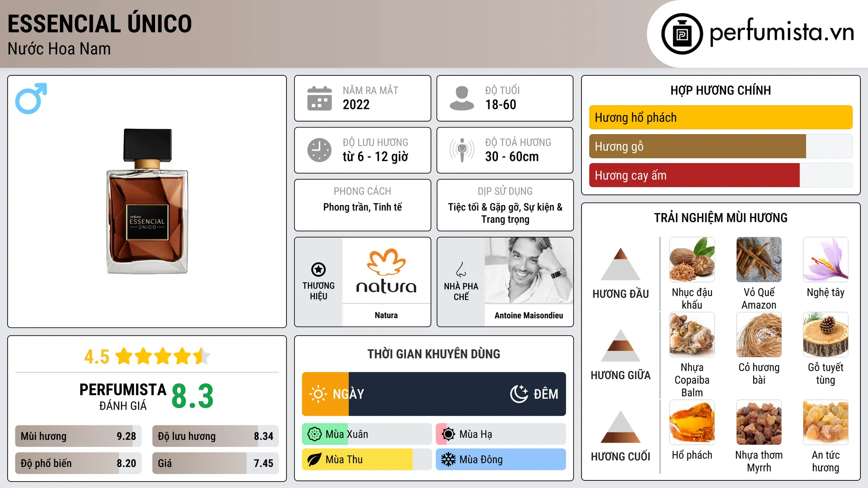Click the sillage value 30 - 60cm
Screen dimensions: 868x488
[512, 157]
